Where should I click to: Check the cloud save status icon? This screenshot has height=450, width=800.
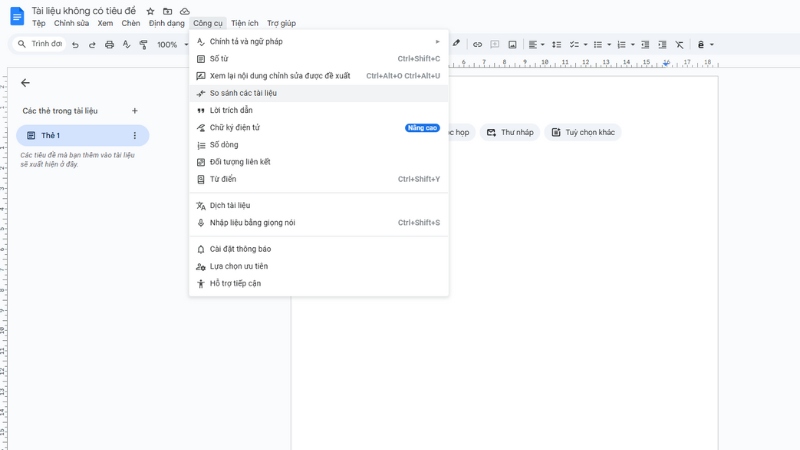[185, 11]
